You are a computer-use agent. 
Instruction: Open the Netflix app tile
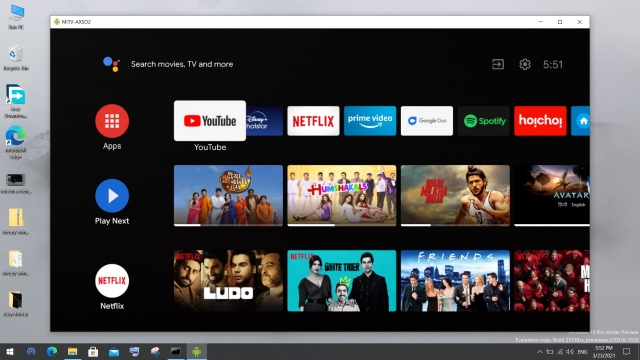(x=313, y=121)
